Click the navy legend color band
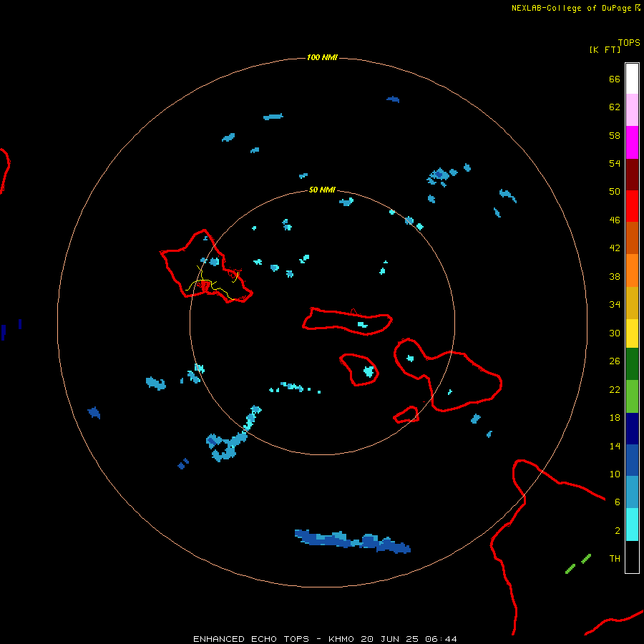Viewport: 644px width, 644px height. pyautogui.click(x=632, y=429)
